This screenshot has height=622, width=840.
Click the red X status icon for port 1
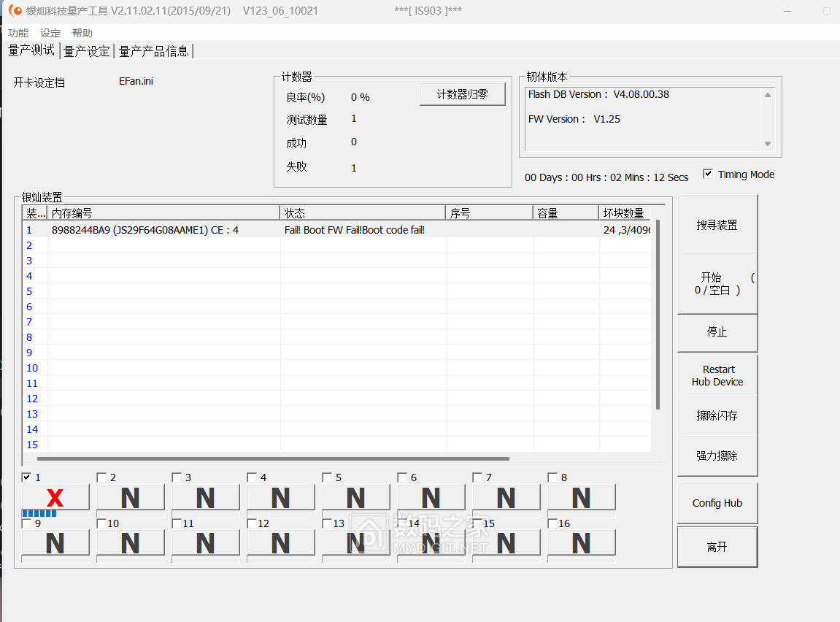click(x=55, y=497)
